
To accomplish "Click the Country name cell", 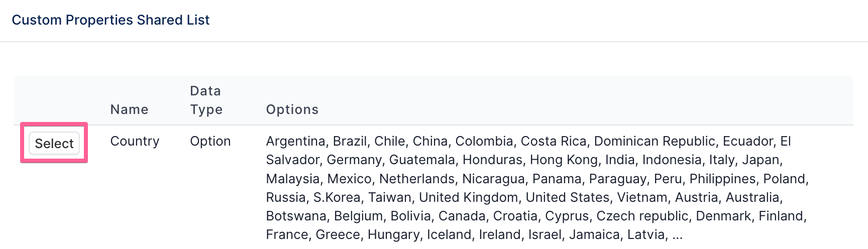I will click(135, 141).
